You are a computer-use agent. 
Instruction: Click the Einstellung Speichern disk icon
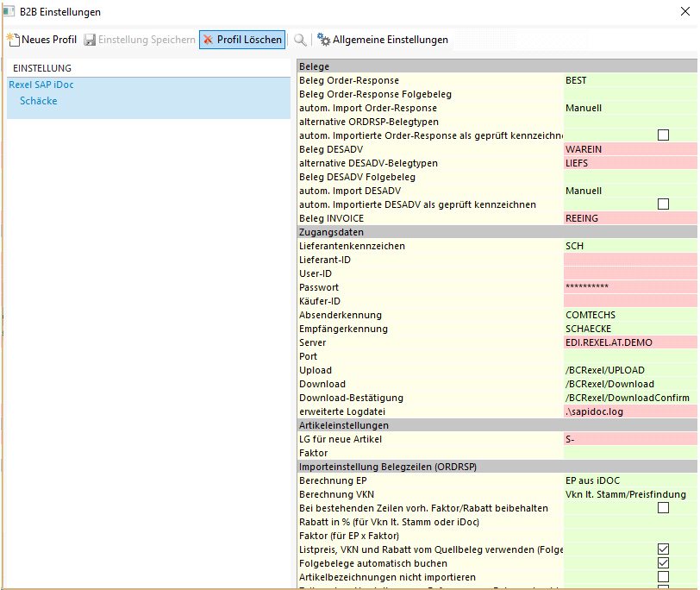90,40
